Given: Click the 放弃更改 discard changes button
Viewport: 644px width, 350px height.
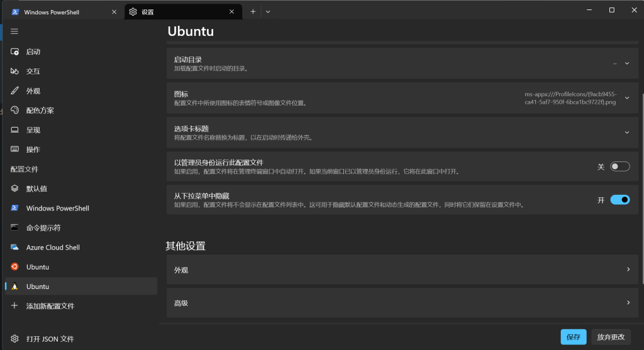Looking at the screenshot, I should click(611, 337).
